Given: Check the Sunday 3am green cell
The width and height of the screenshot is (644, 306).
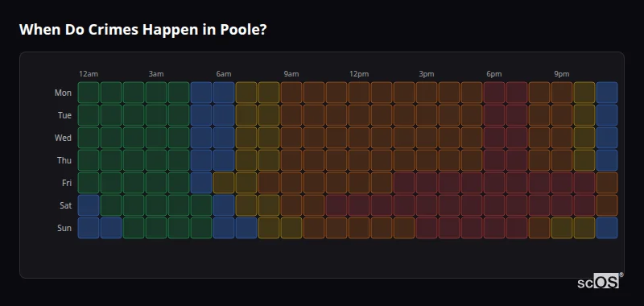Looking at the screenshot, I should click(x=156, y=228).
